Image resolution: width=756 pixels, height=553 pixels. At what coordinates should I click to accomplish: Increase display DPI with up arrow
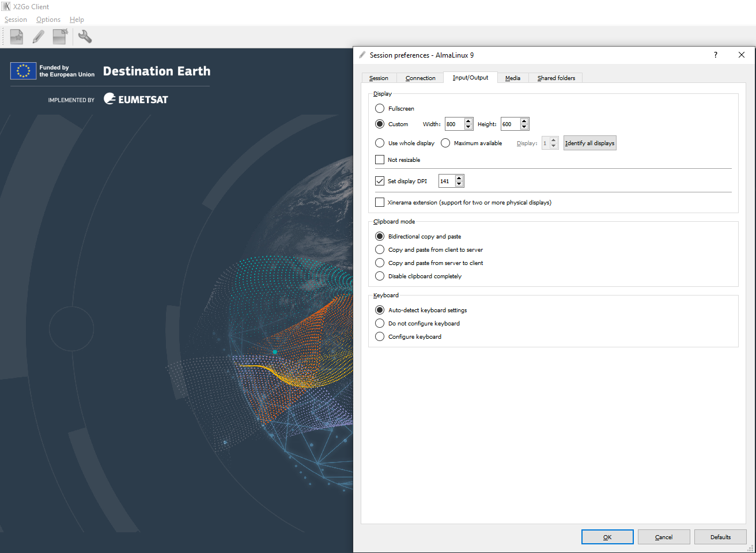tap(459, 178)
